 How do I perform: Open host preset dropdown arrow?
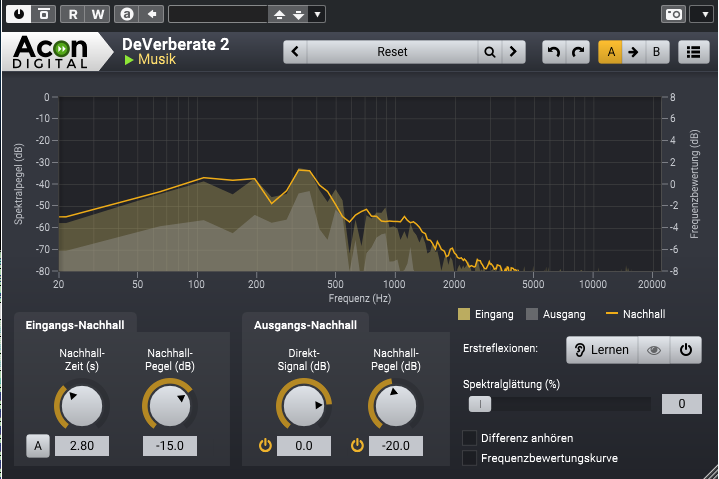click(317, 14)
